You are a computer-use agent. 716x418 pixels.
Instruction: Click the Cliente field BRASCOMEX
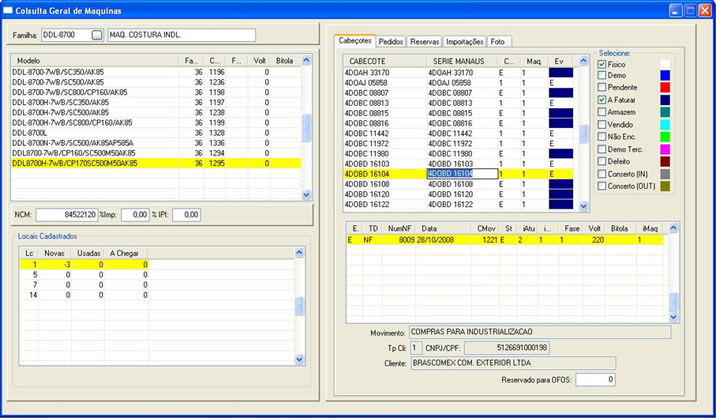point(513,363)
